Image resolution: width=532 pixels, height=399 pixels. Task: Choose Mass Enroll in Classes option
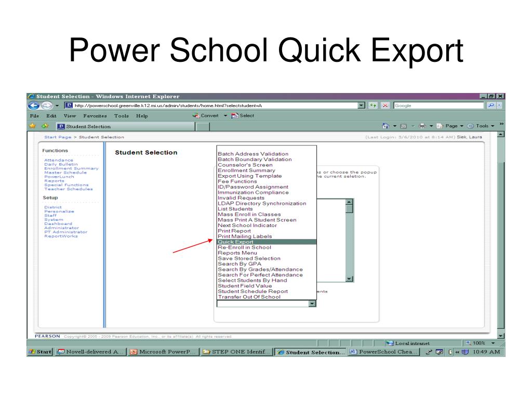tap(267, 215)
